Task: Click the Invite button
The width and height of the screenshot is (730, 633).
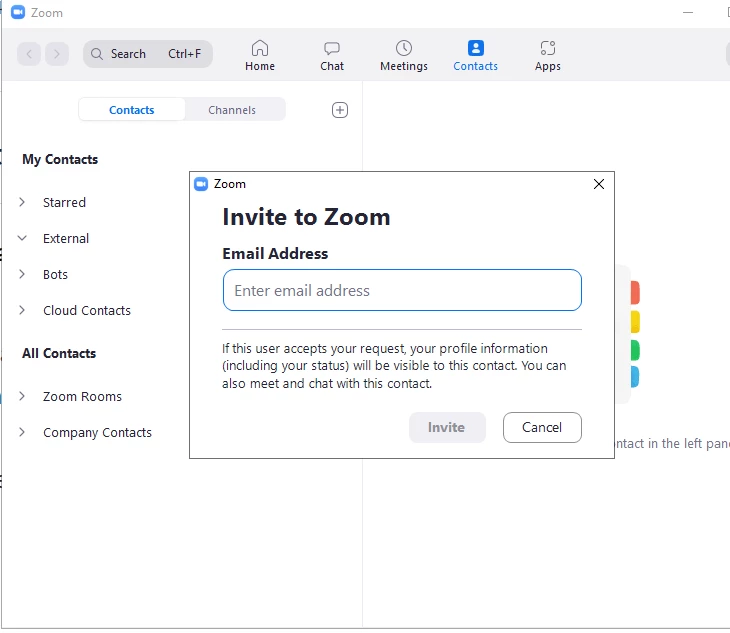Action: point(447,427)
